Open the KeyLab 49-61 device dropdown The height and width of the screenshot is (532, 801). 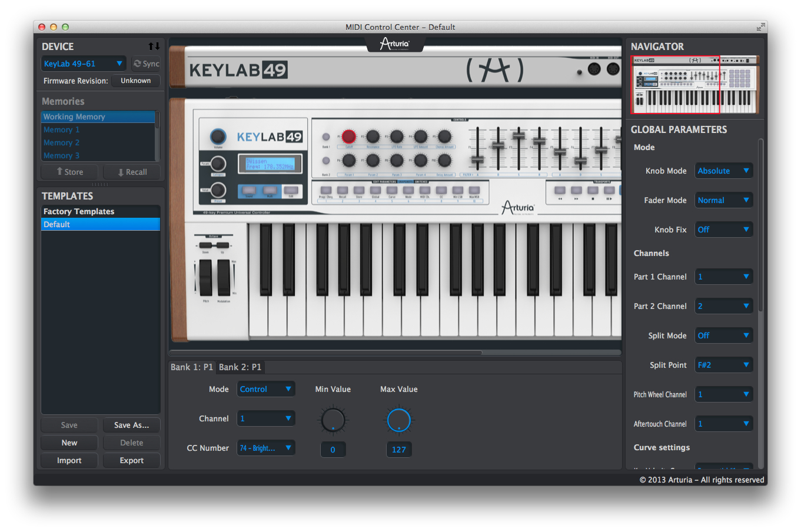84,63
